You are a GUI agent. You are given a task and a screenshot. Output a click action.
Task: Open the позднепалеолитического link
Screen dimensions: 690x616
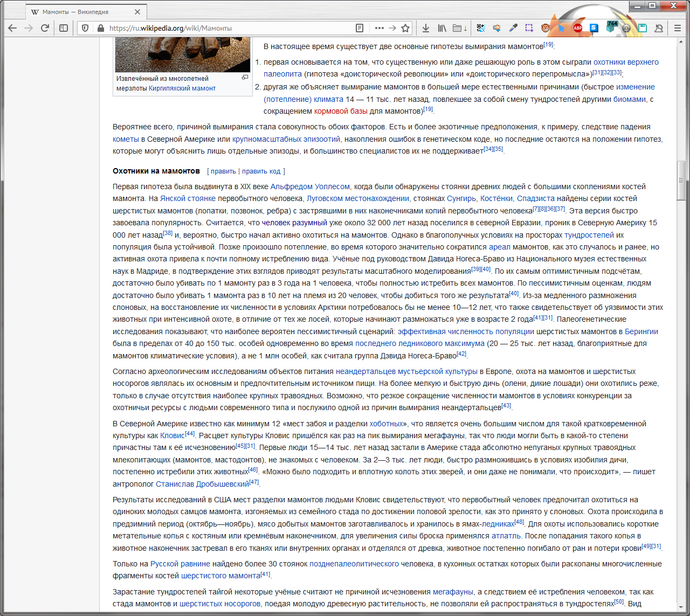[x=354, y=564]
